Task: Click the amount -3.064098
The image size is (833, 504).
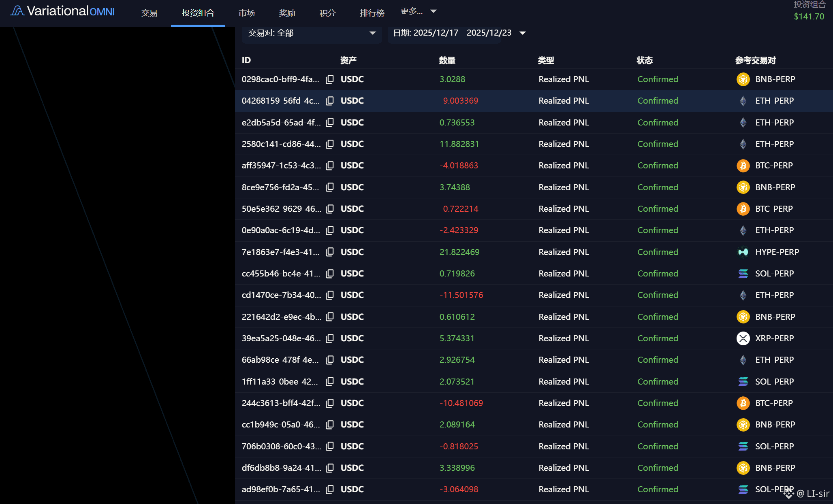Action: 459,489
